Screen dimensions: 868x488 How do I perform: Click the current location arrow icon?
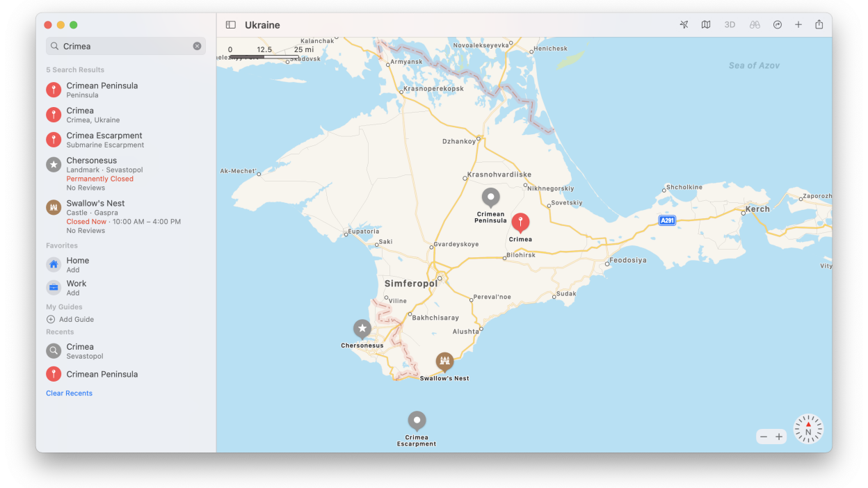684,25
